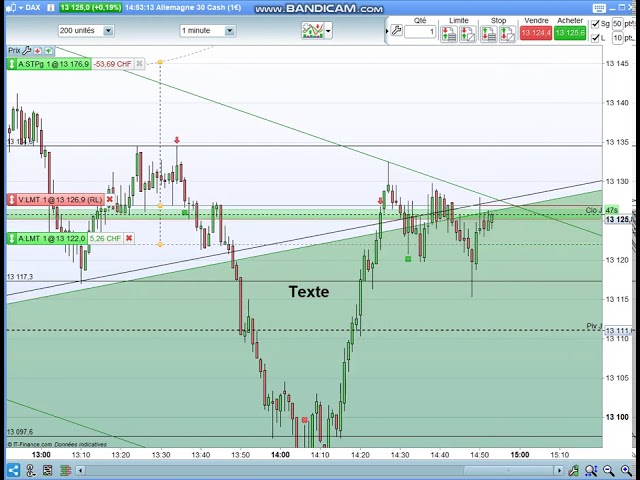Viewport: 640px width, 480px height.
Task: Toggle the L checkbox
Action: click(595, 38)
